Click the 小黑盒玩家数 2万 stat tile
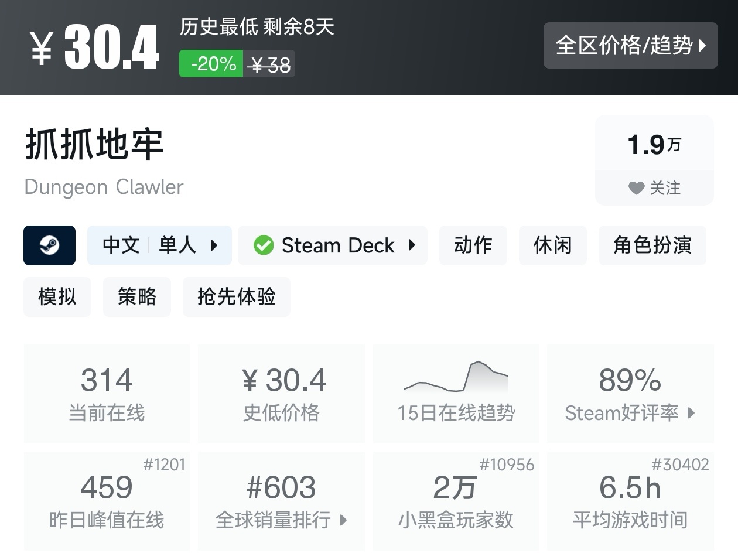This screenshot has height=560, width=738. click(456, 501)
